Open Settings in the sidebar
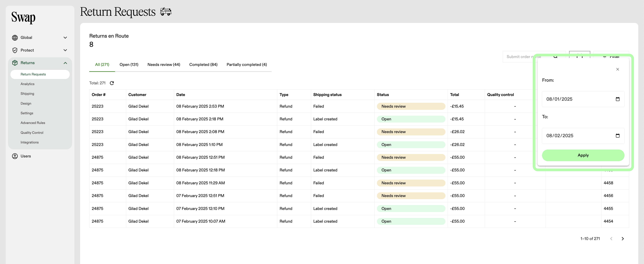The width and height of the screenshot is (644, 264). pyautogui.click(x=27, y=113)
